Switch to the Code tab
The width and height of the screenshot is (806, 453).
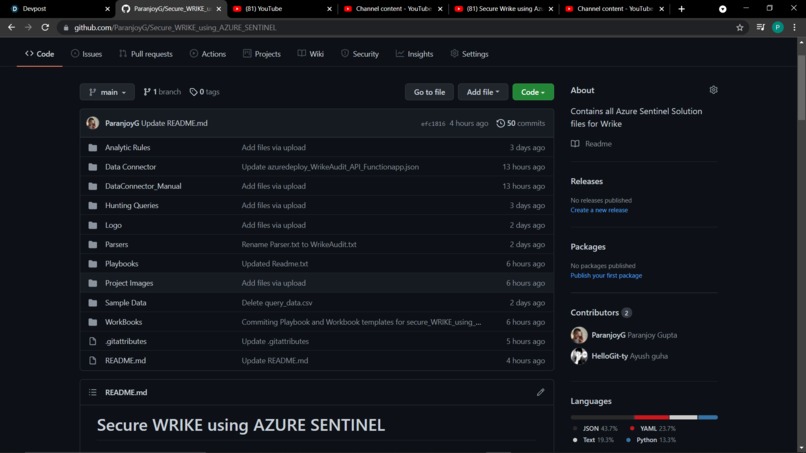coord(40,54)
